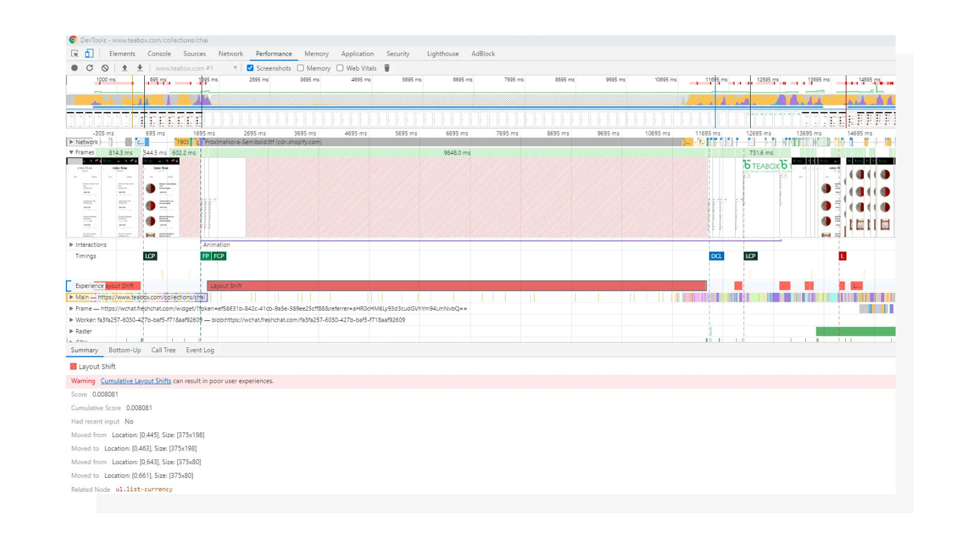Viewport: 980px width, 548px height.
Task: Uncheck the Screenshots checkbox
Action: pos(250,68)
